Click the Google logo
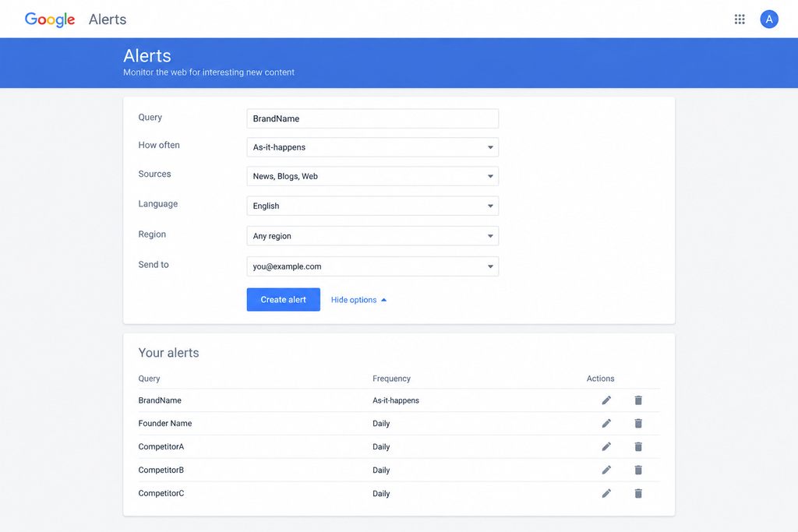The height and width of the screenshot is (532, 798). [50, 19]
